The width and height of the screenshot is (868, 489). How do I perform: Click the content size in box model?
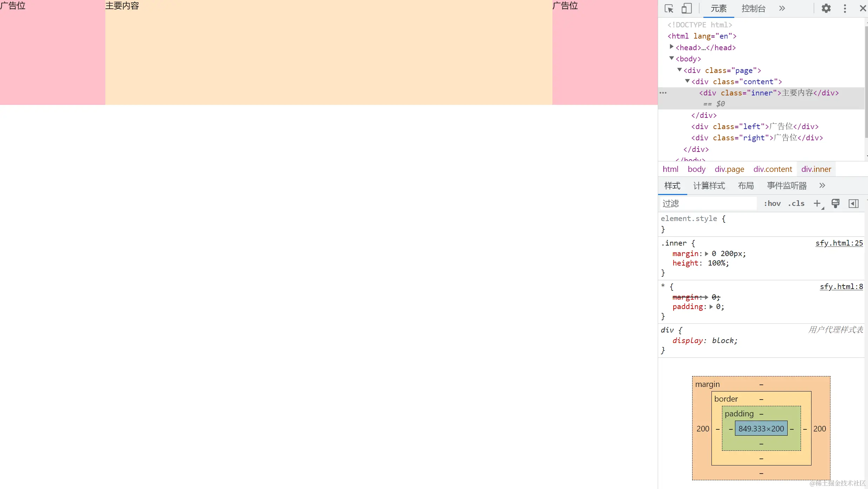click(761, 429)
